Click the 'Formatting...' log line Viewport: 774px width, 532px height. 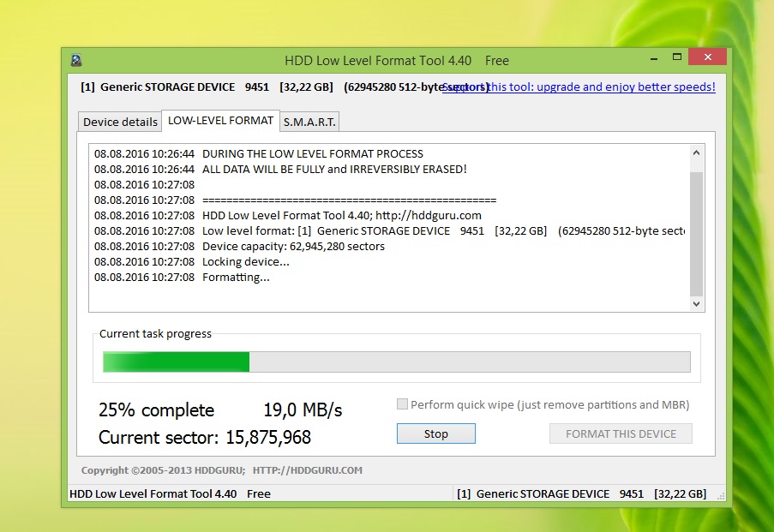pos(183,277)
